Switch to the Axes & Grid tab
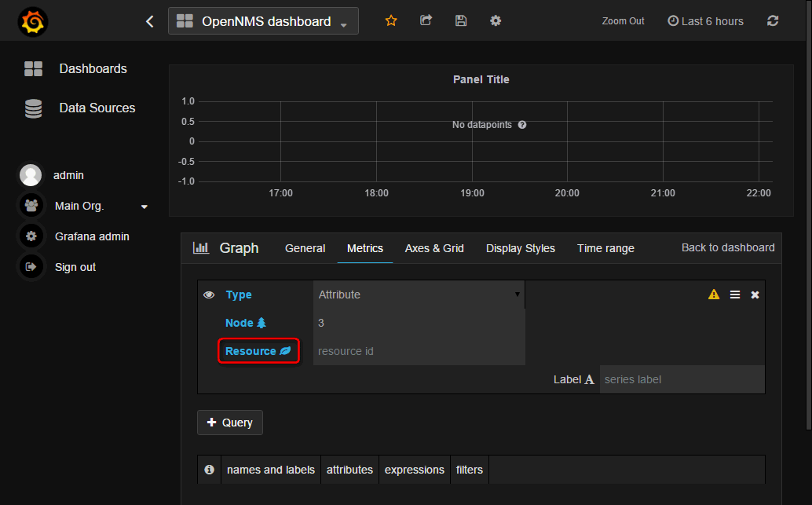This screenshot has height=505, width=812. point(434,248)
